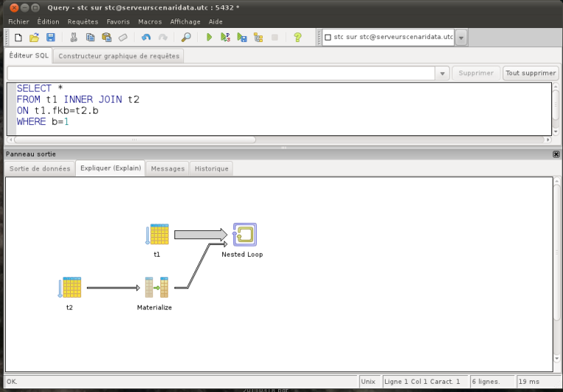Open a SQL file from disk

(x=34, y=38)
